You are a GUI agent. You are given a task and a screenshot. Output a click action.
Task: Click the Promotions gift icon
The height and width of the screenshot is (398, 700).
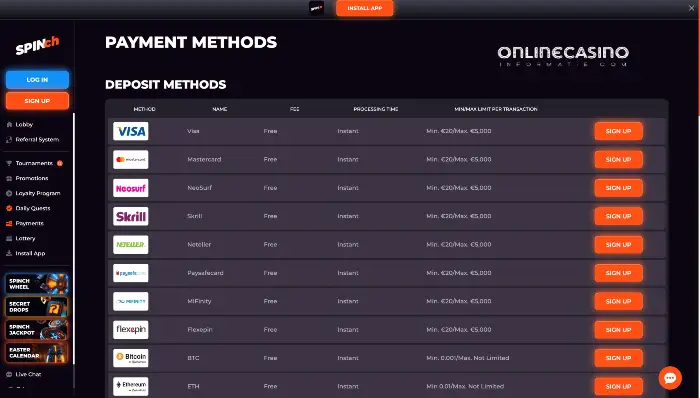point(9,178)
